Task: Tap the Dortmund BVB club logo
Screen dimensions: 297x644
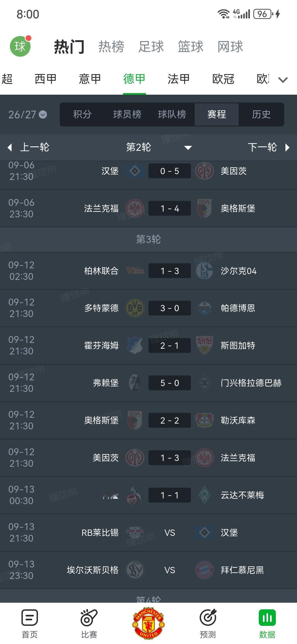Action: [135, 308]
